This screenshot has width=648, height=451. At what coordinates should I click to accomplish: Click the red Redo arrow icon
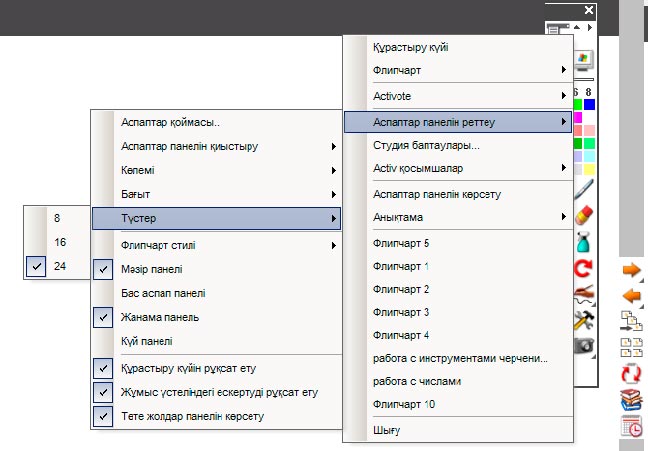click(585, 268)
